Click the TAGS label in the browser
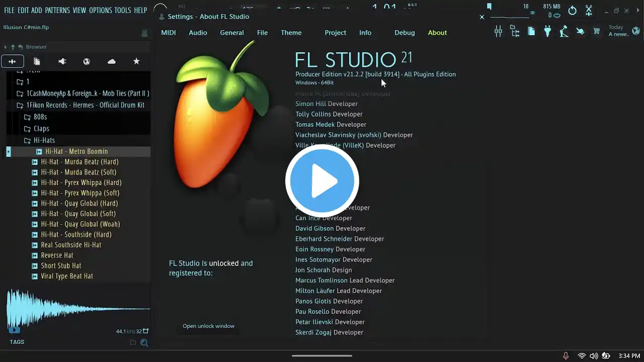The width and height of the screenshot is (644, 362). (x=17, y=342)
